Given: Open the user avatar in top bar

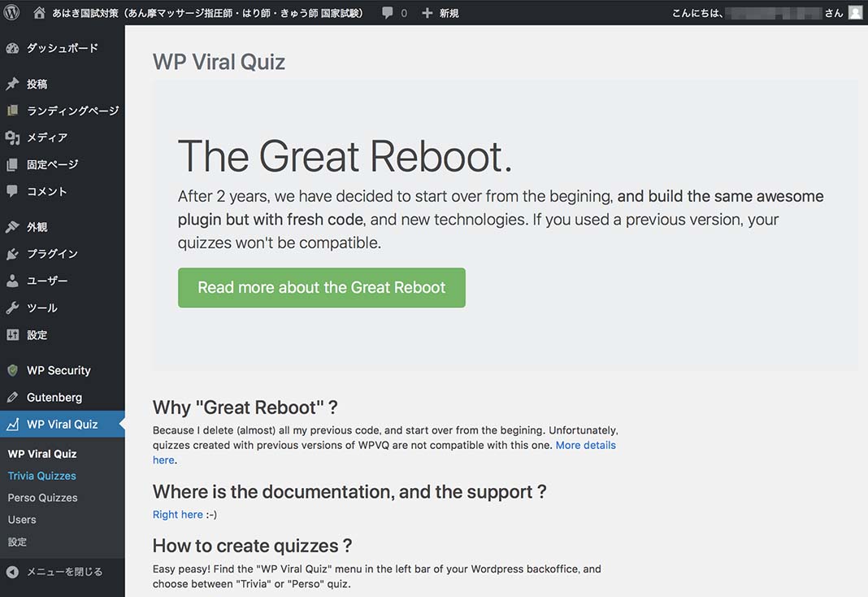Looking at the screenshot, I should pyautogui.click(x=855, y=12).
